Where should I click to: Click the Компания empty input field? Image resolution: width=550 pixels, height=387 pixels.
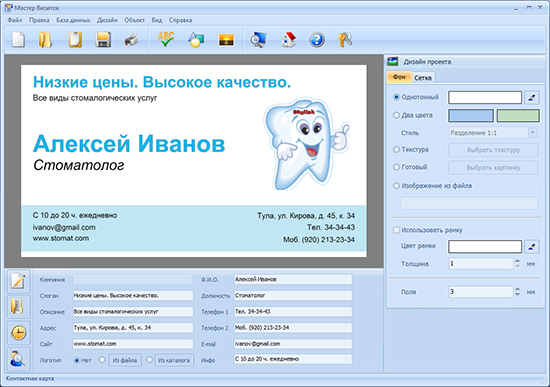(x=133, y=279)
